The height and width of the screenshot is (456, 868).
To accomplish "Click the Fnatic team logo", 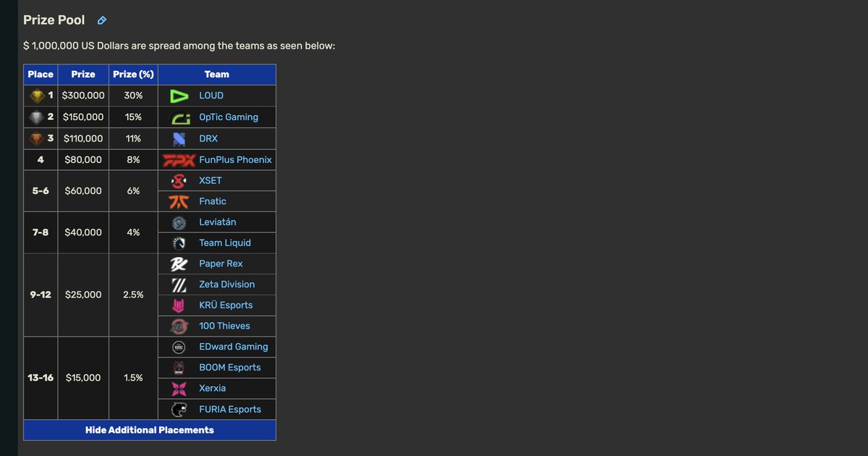I will 179,201.
